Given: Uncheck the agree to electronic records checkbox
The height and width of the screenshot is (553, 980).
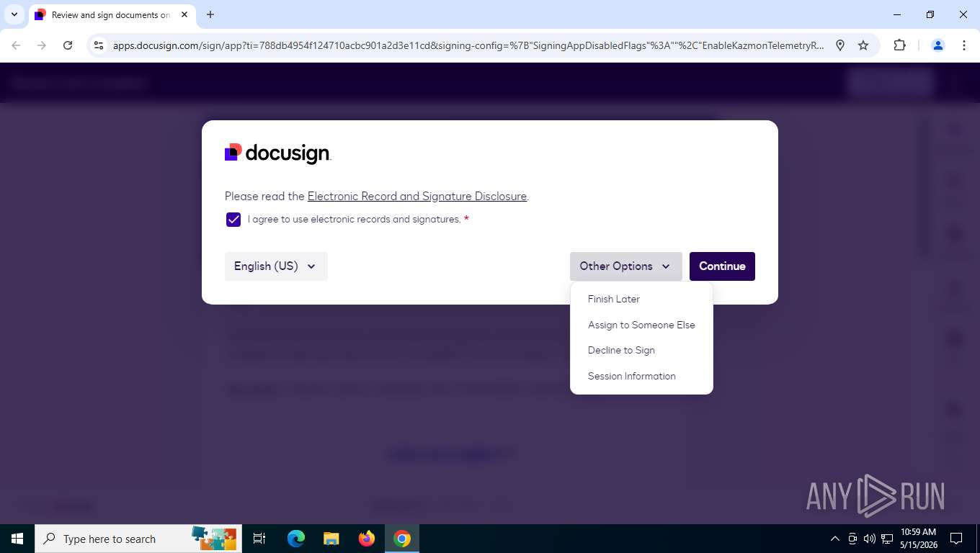Looking at the screenshot, I should click(x=233, y=220).
